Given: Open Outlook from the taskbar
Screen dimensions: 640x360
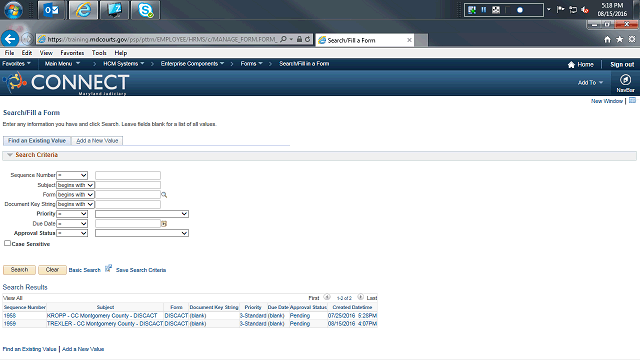Looking at the screenshot, I should pyautogui.click(x=51, y=10).
